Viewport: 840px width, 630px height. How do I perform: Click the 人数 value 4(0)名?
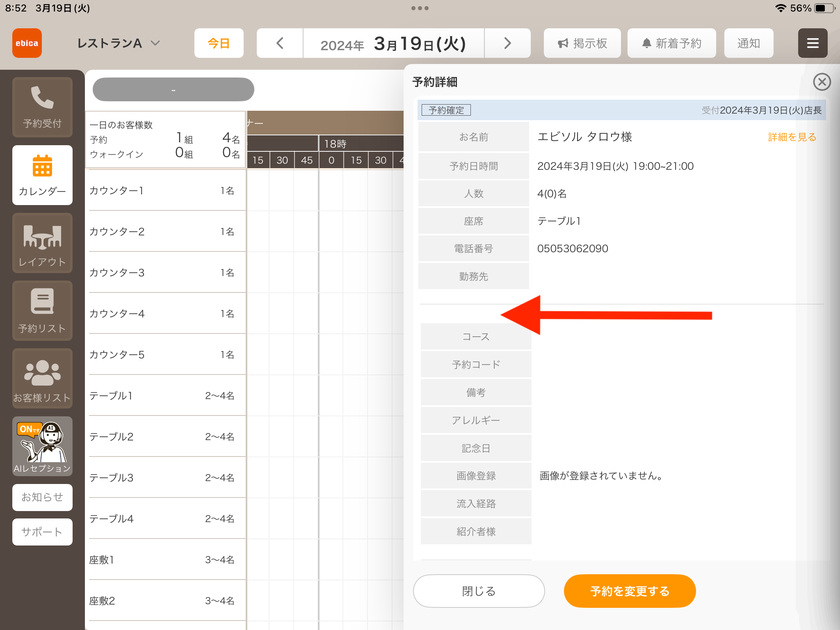pos(552,194)
